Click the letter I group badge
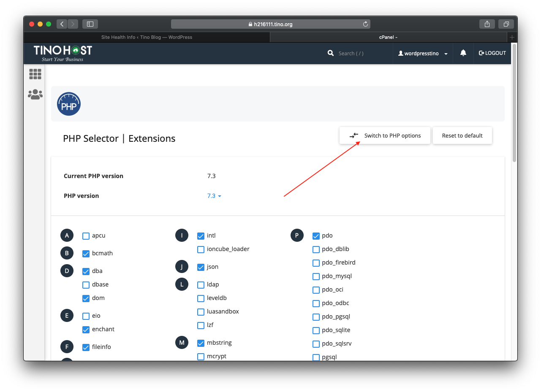This screenshot has height=392, width=541. point(182,235)
